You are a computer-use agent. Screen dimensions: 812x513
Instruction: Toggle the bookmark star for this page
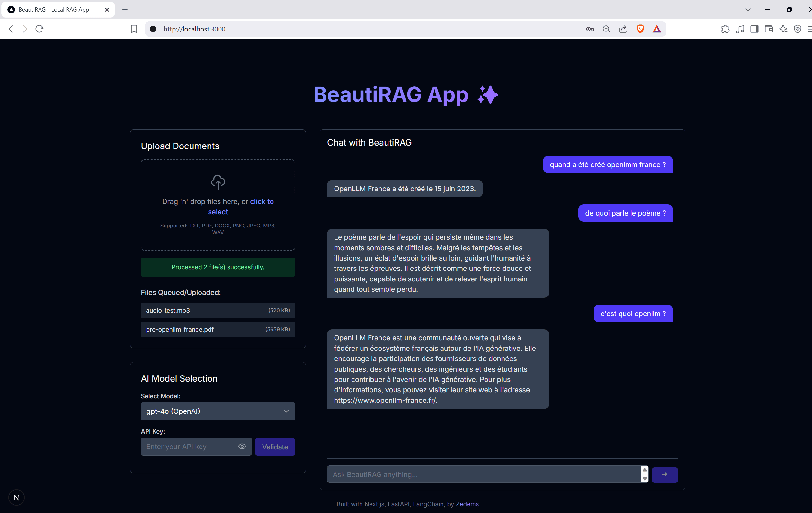click(x=134, y=29)
